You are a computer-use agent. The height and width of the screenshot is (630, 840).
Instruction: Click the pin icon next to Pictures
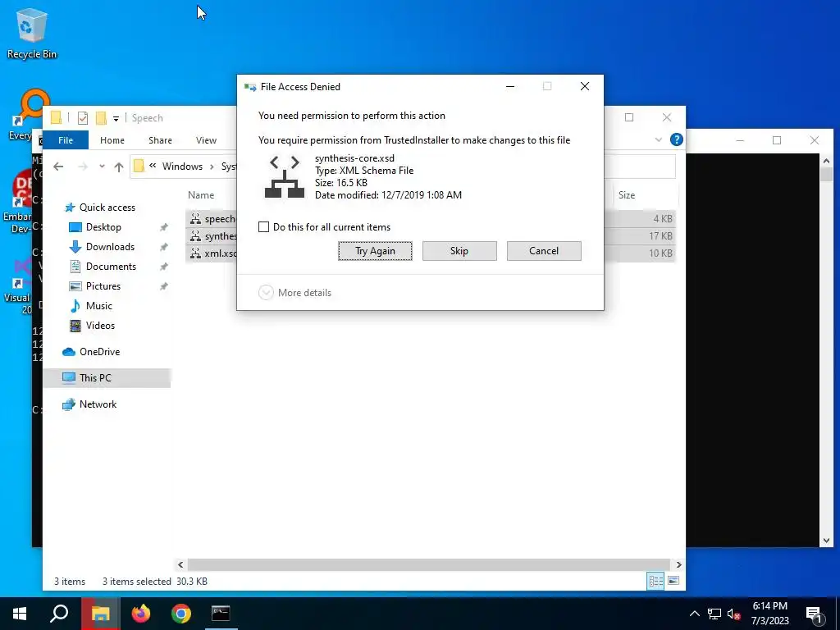tap(164, 286)
